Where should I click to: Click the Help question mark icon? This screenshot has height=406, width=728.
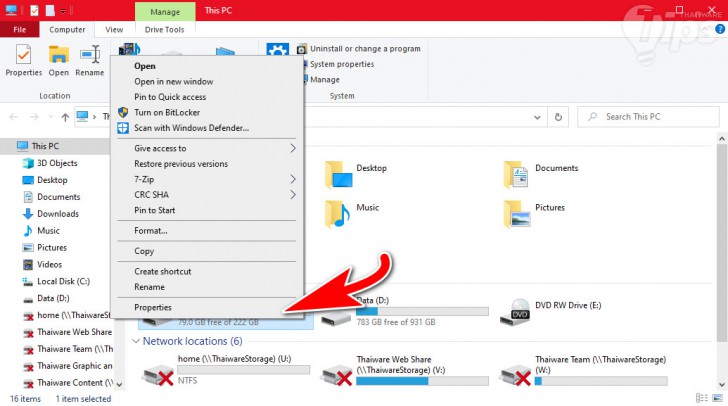(720, 29)
